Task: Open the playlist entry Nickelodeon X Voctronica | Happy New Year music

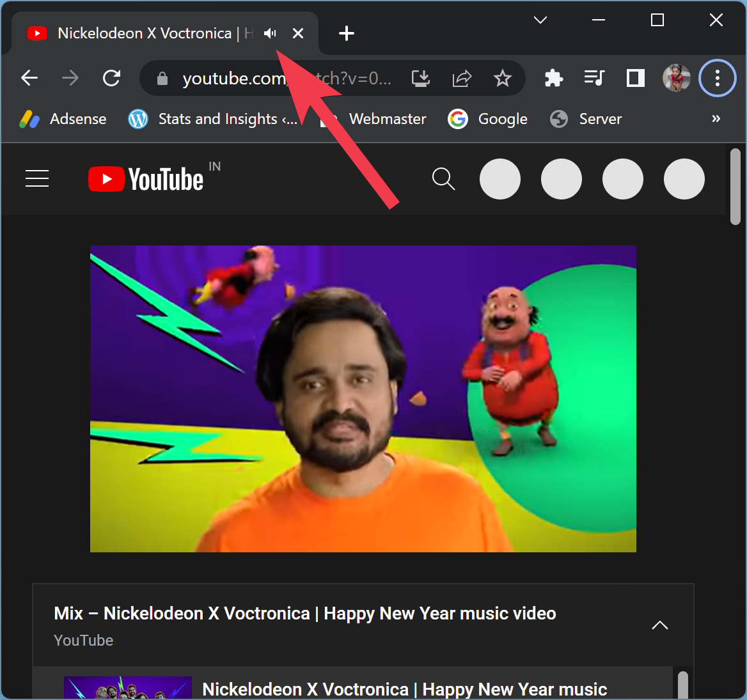Action: 404,690
